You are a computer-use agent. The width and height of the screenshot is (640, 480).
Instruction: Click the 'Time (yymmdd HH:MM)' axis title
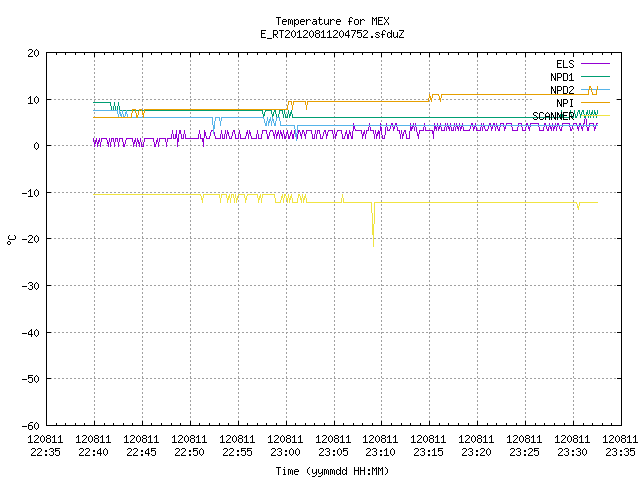point(332,471)
